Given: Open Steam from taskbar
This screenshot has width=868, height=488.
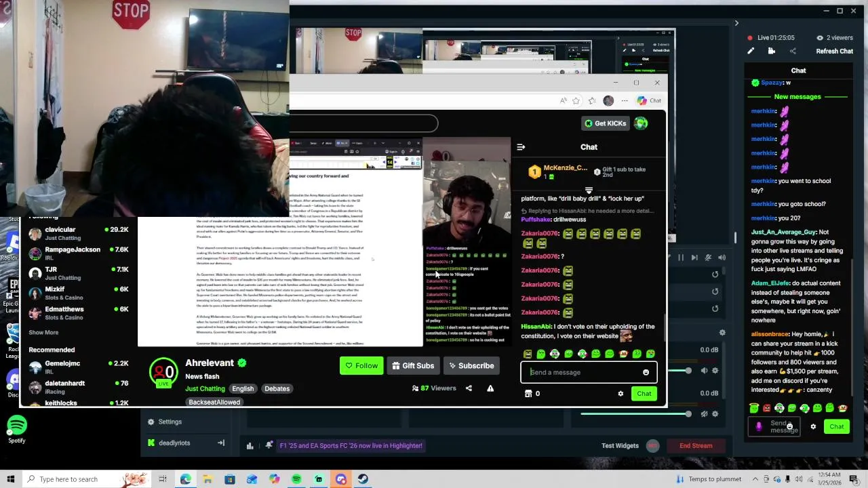Looking at the screenshot, I should click(x=363, y=479).
